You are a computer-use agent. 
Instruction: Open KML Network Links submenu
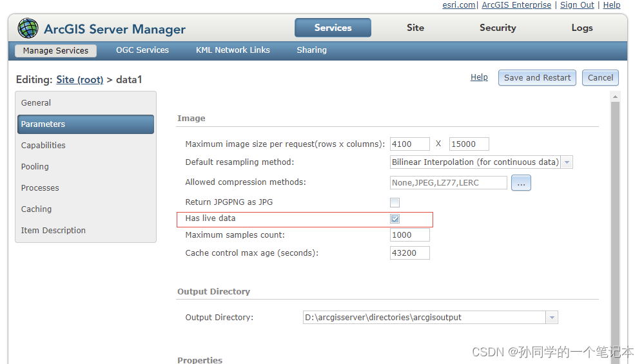233,50
